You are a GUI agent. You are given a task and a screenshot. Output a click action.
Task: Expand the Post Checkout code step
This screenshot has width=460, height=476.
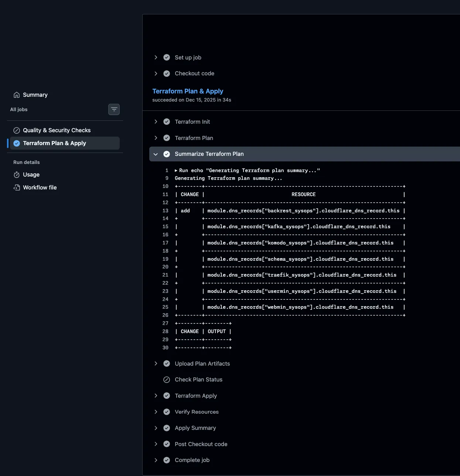pos(156,444)
